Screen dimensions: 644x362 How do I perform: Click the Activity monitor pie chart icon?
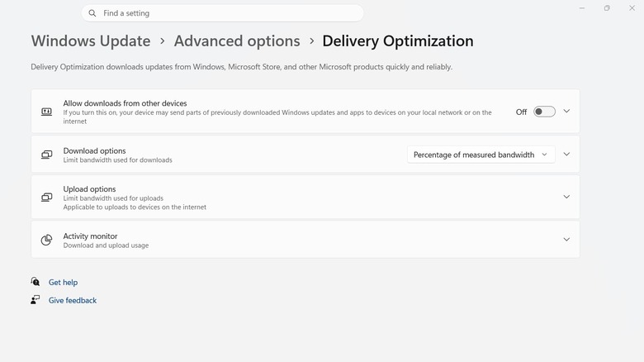pos(46,240)
